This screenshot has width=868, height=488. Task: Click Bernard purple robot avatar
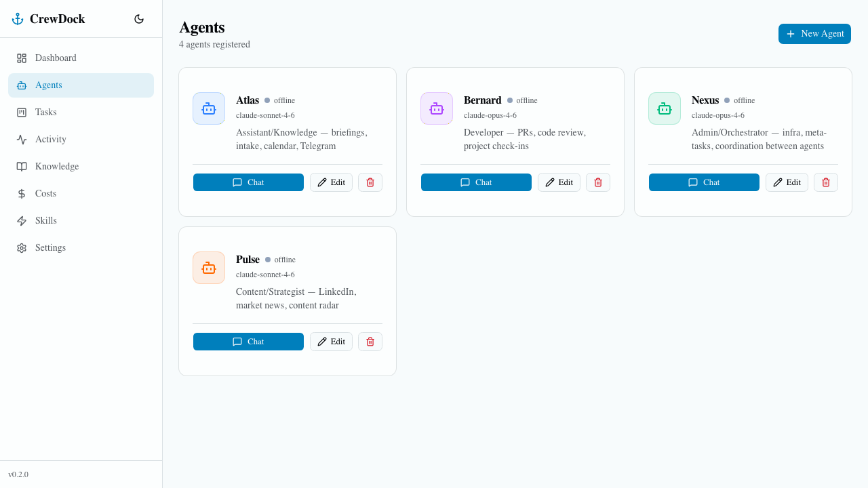click(x=437, y=108)
